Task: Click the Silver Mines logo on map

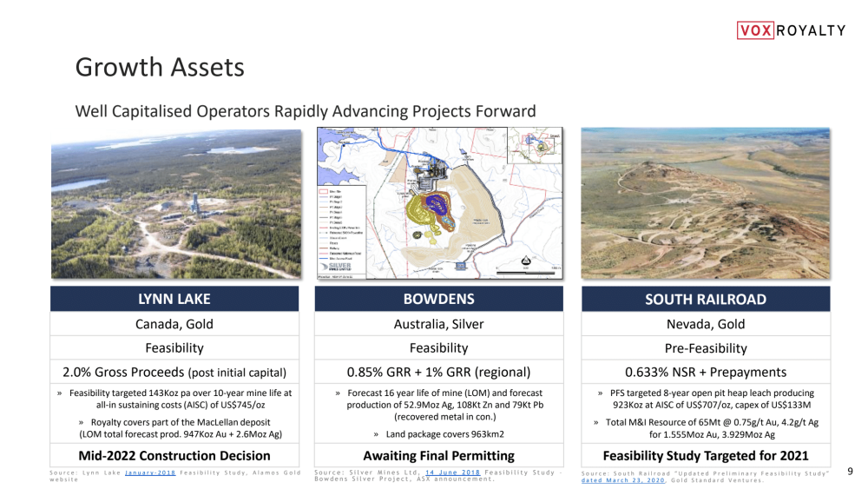Action: [339, 267]
